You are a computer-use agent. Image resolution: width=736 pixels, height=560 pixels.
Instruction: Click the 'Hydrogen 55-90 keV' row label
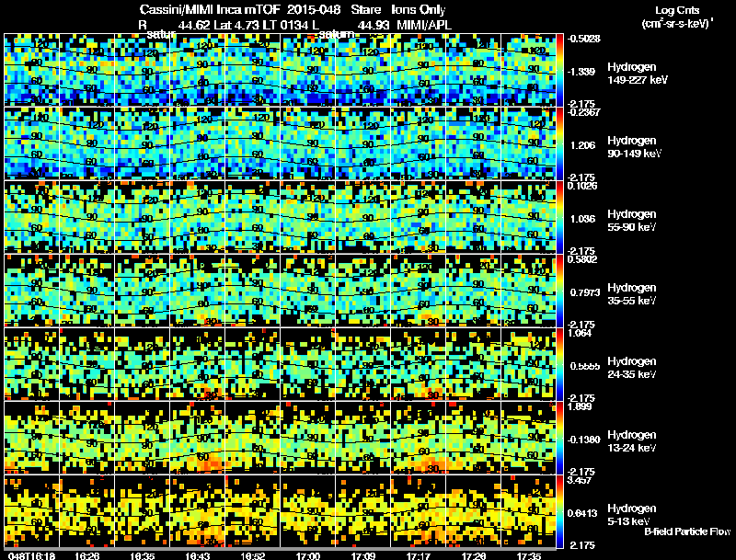632,221
